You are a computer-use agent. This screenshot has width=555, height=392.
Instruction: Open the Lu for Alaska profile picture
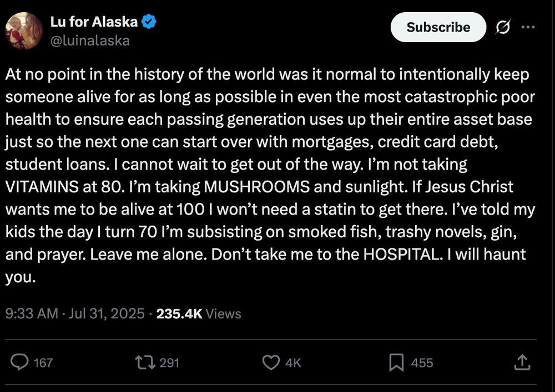[24, 30]
